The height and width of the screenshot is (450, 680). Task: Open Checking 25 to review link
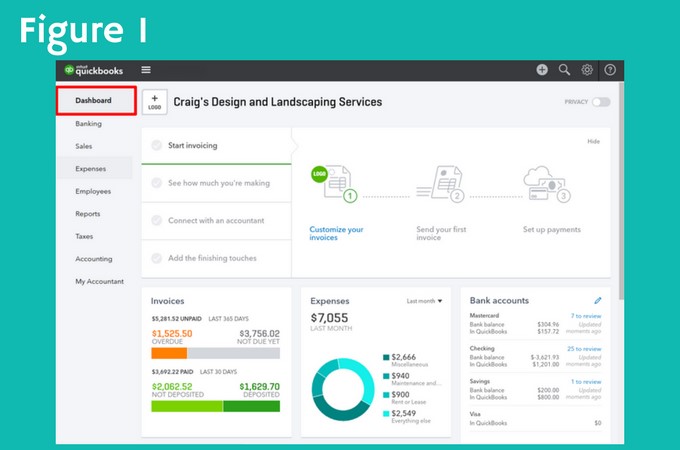(584, 349)
